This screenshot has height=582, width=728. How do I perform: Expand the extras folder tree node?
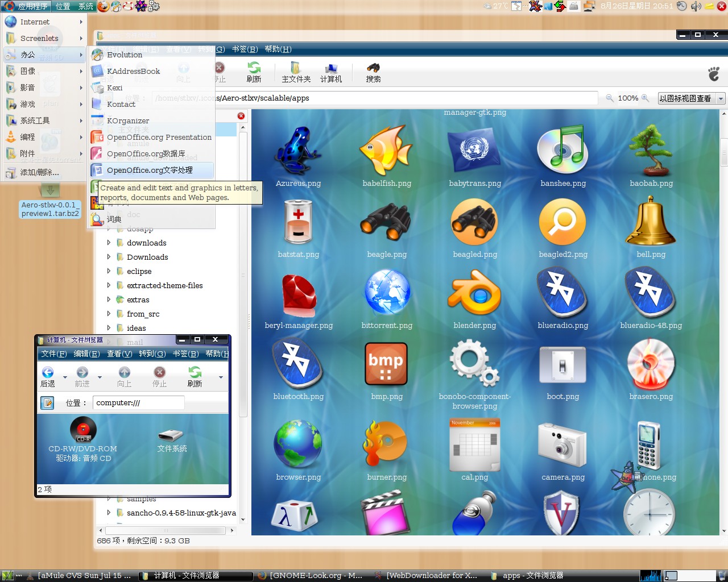[109, 300]
